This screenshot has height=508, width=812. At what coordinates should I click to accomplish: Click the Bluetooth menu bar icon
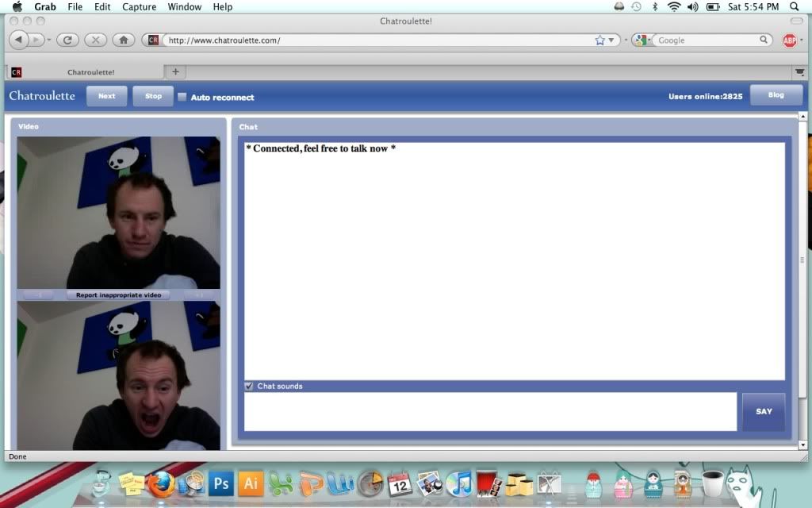[654, 6]
